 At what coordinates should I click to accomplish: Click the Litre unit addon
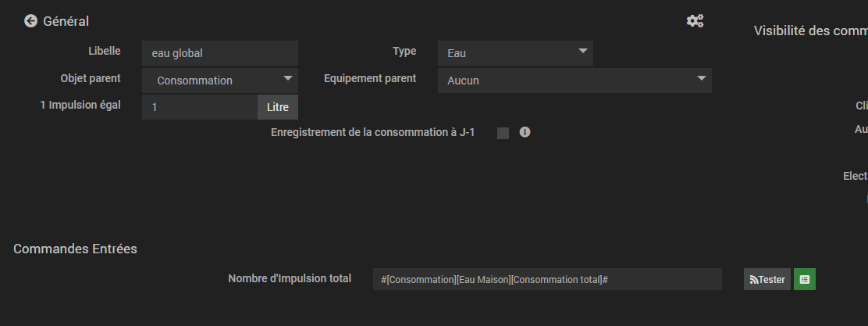click(x=278, y=107)
